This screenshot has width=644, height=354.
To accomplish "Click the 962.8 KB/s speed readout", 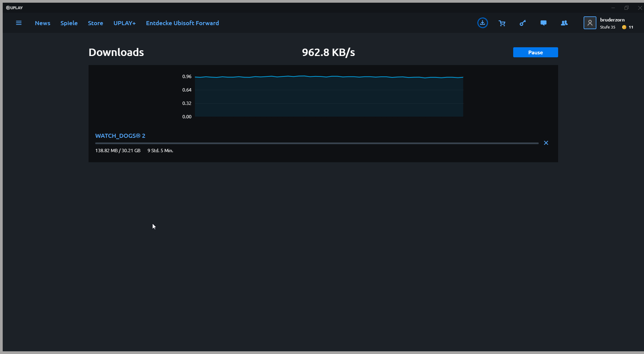I will tap(328, 52).
